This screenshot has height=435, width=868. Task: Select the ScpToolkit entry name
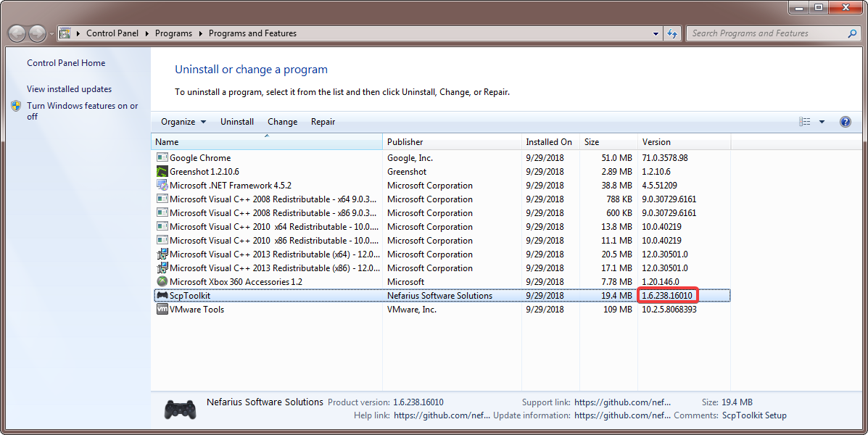(x=190, y=296)
